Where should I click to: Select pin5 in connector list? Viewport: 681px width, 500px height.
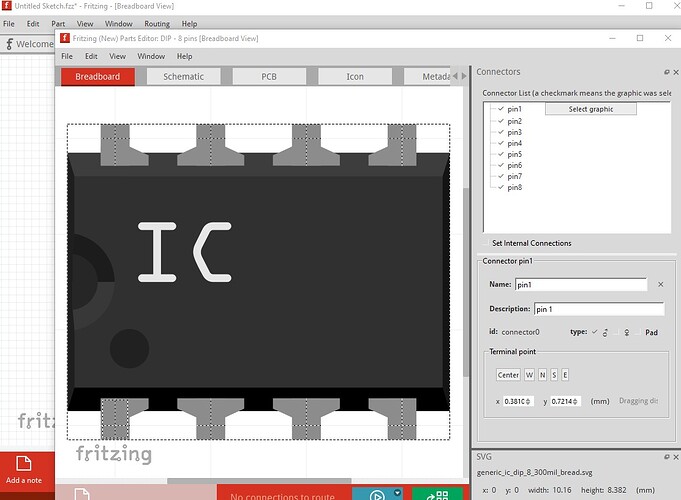(514, 154)
